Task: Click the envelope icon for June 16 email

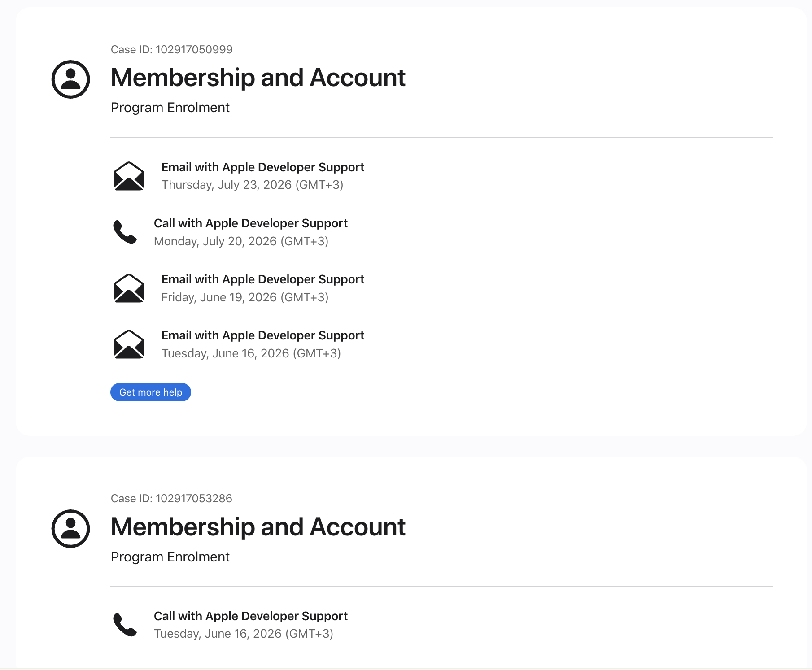Action: [129, 344]
